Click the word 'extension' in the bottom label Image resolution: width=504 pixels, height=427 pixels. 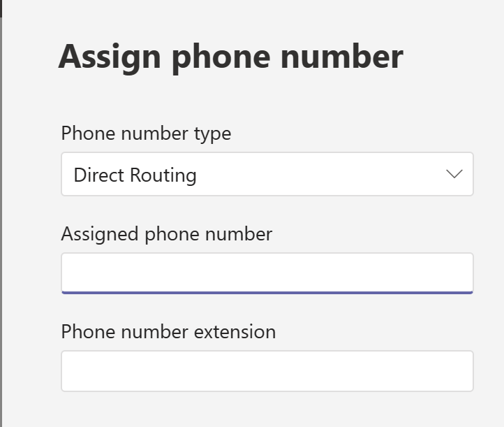pyautogui.click(x=232, y=331)
